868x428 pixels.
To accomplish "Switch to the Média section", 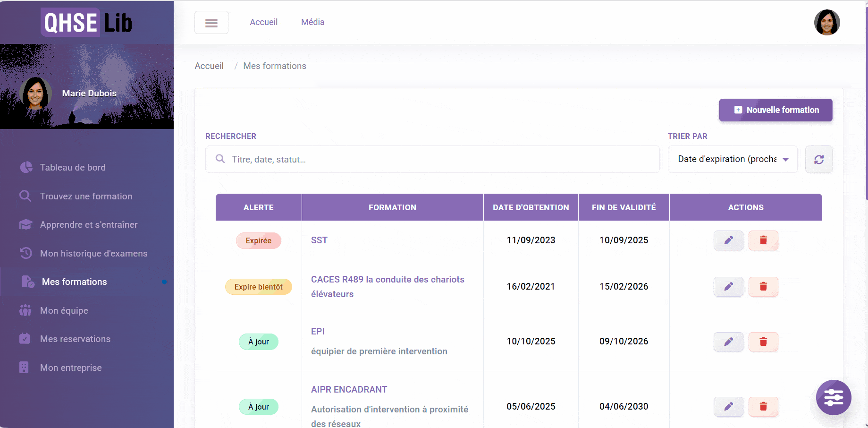I will click(312, 22).
